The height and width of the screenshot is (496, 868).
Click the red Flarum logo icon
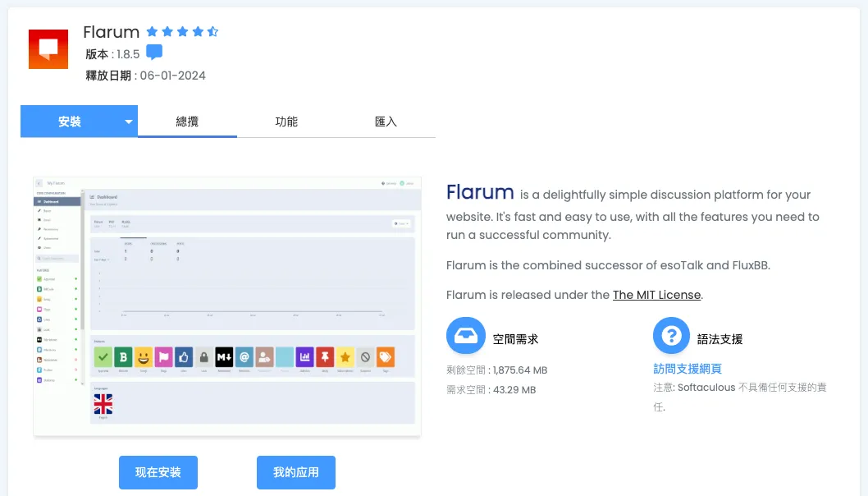coord(48,48)
